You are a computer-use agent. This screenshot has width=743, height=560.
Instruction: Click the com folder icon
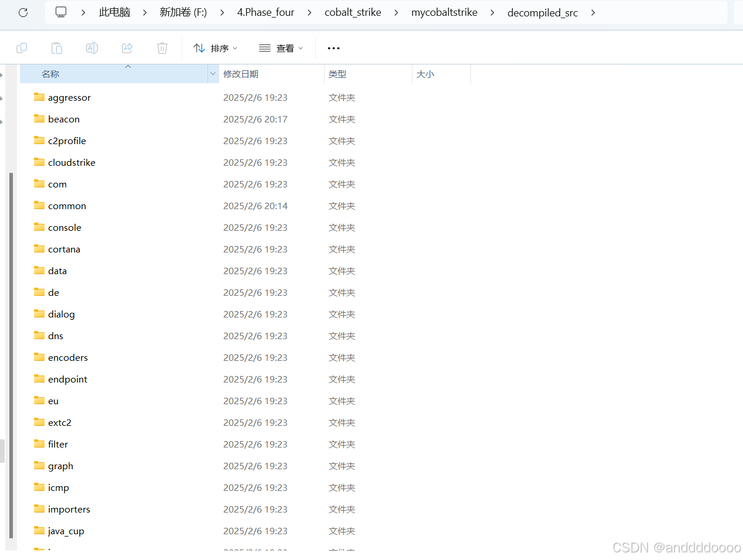click(x=39, y=184)
